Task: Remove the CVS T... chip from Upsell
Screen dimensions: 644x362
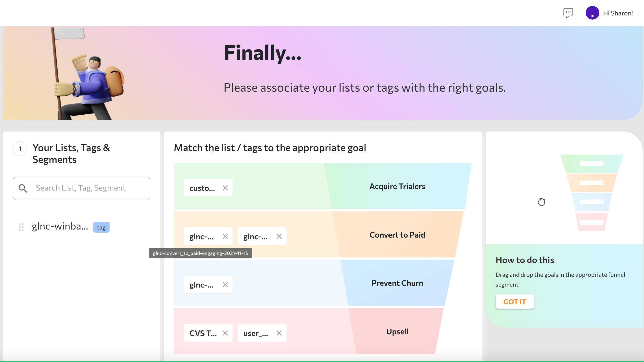Action: click(225, 333)
